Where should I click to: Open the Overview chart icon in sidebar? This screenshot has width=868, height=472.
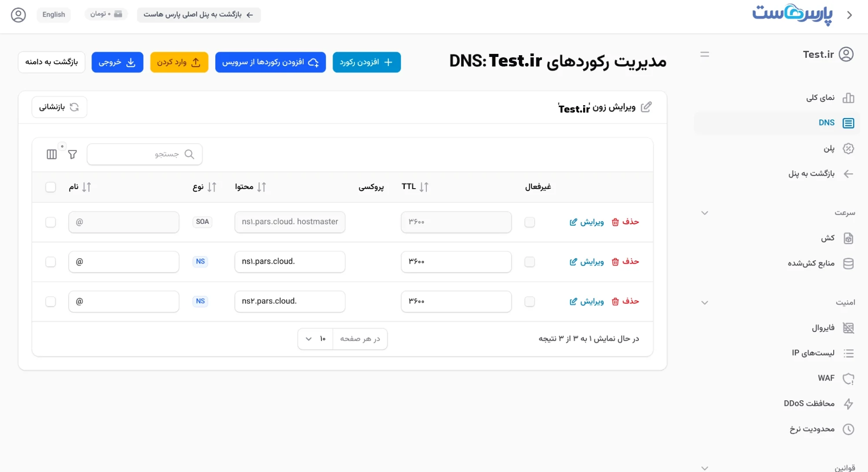tap(848, 98)
